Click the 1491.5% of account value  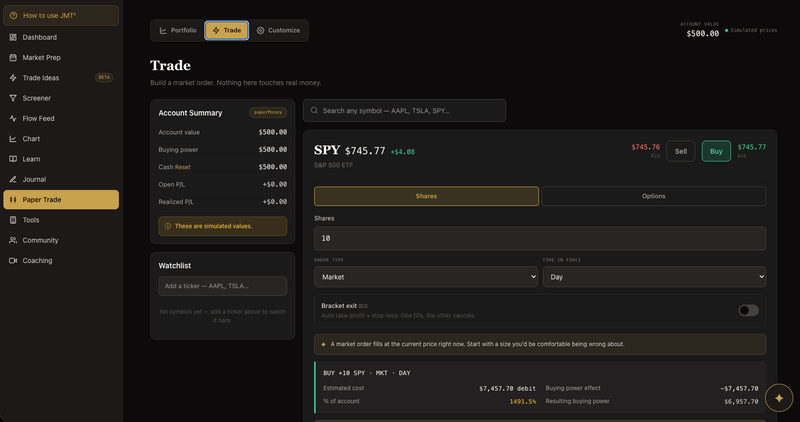[x=522, y=402]
